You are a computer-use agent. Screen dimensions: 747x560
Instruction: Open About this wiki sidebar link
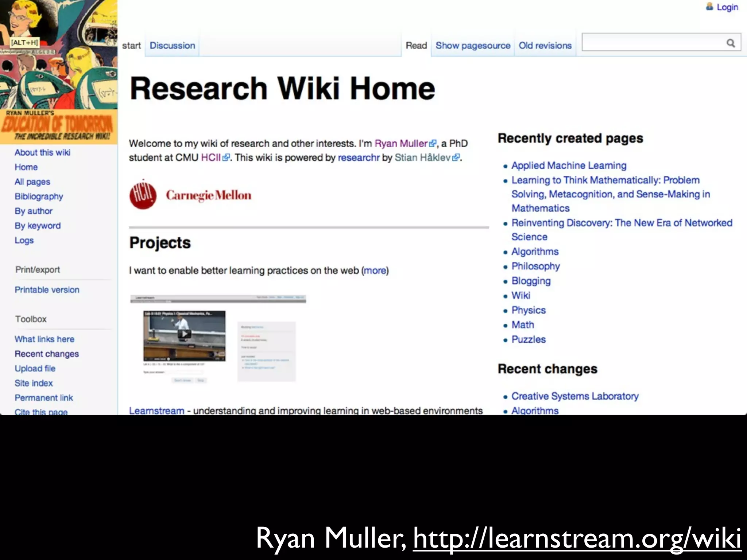click(42, 152)
